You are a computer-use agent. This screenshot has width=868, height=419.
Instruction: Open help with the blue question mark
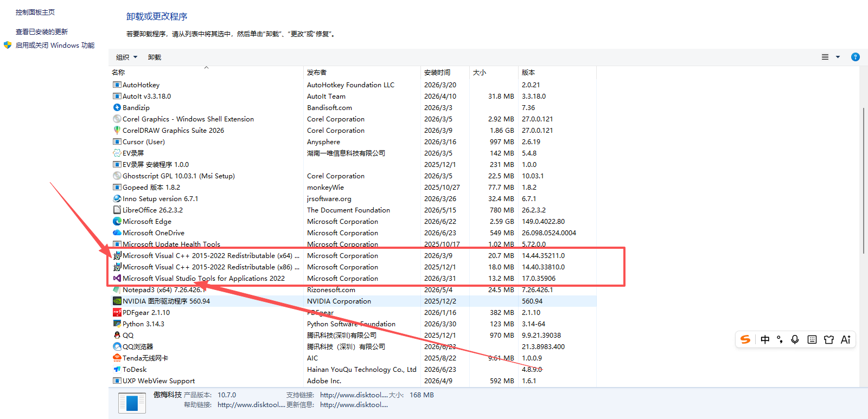[x=856, y=57]
